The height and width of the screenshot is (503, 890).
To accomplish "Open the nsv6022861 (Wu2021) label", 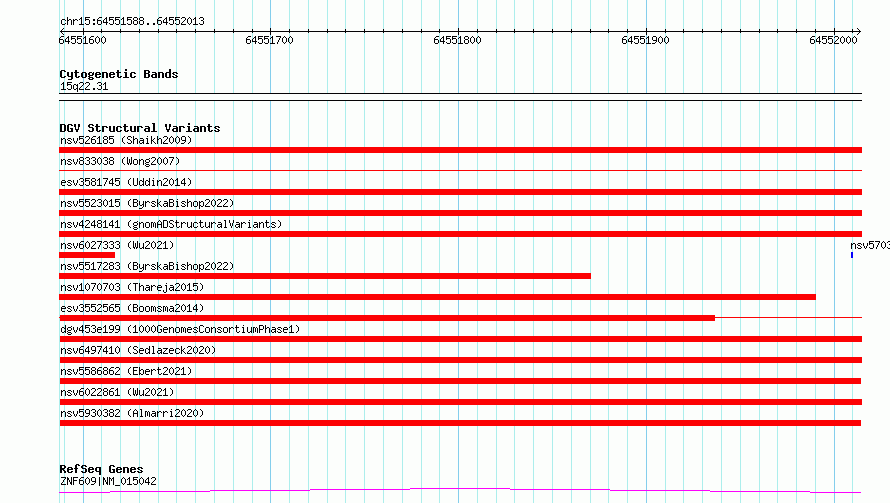I will (117, 392).
